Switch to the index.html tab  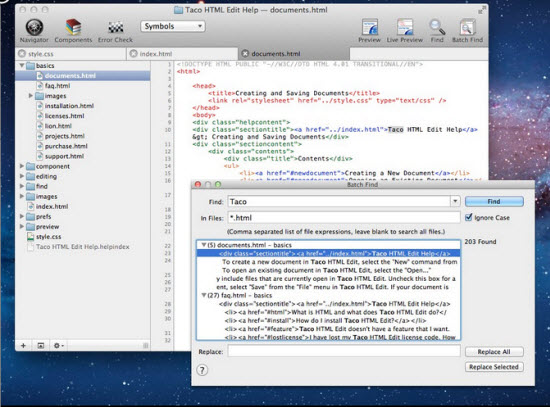[x=182, y=54]
